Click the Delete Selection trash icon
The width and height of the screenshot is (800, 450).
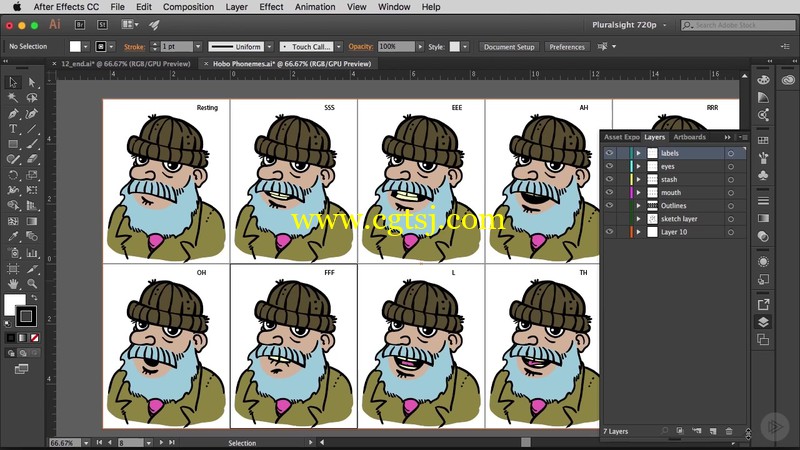[x=729, y=431]
